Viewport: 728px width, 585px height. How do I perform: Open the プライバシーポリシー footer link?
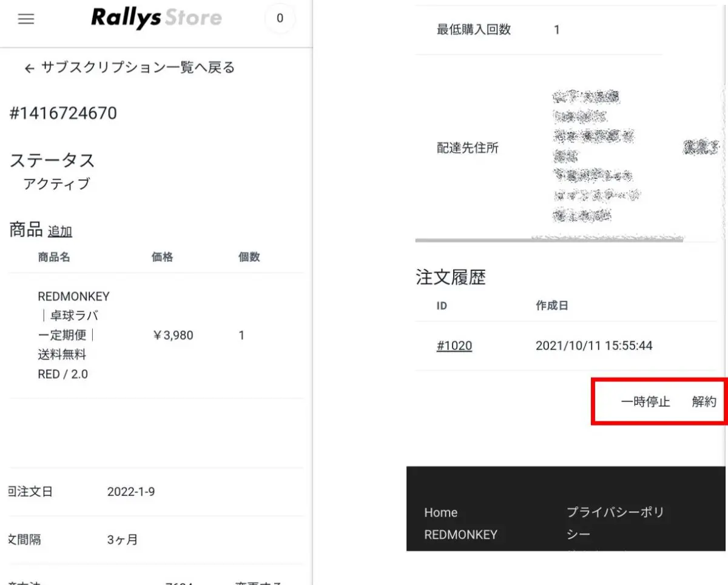point(615,523)
